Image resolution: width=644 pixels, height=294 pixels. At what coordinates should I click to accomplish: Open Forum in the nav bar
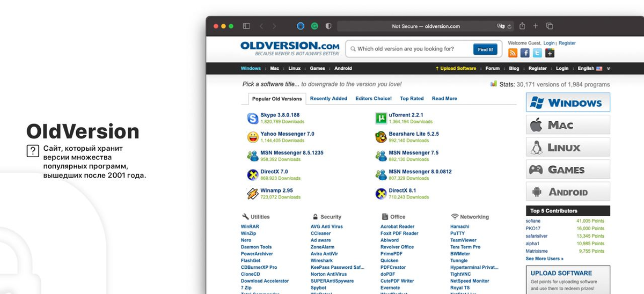click(x=492, y=69)
